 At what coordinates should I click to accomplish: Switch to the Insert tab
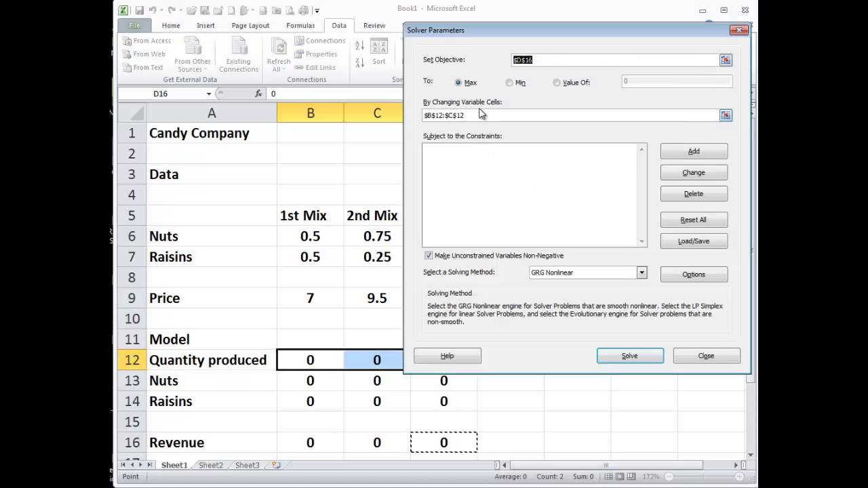[205, 26]
